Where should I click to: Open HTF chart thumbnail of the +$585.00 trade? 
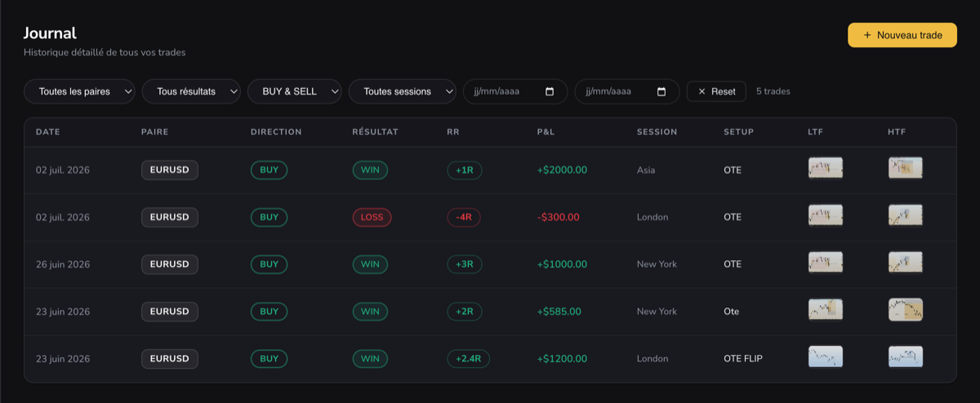tap(905, 309)
